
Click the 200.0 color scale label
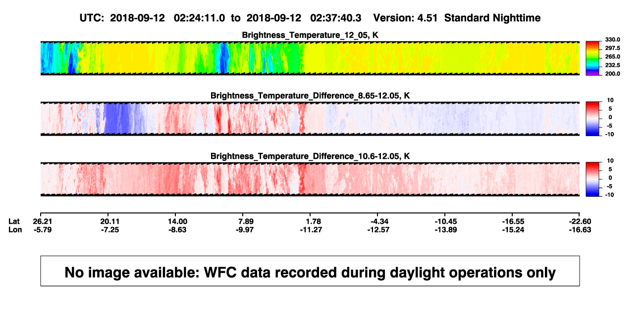pos(612,73)
